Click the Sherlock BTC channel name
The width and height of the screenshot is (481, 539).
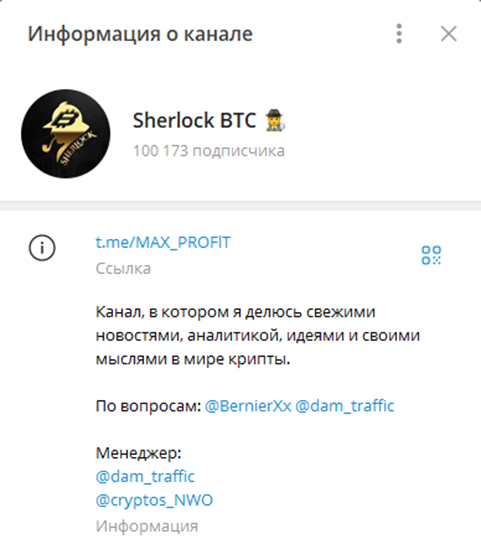194,120
